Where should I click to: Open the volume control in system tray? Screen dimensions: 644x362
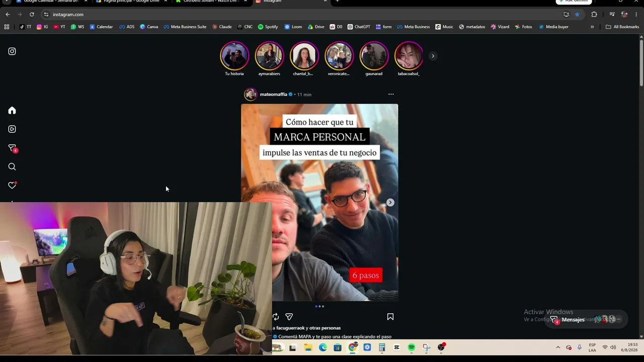613,347
